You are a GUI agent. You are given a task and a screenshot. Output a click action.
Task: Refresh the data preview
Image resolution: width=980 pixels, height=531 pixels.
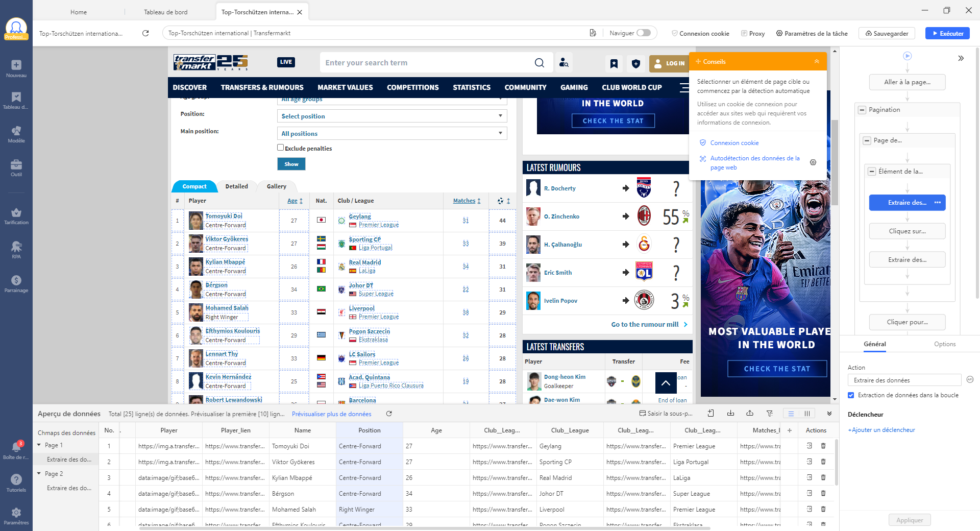click(389, 414)
